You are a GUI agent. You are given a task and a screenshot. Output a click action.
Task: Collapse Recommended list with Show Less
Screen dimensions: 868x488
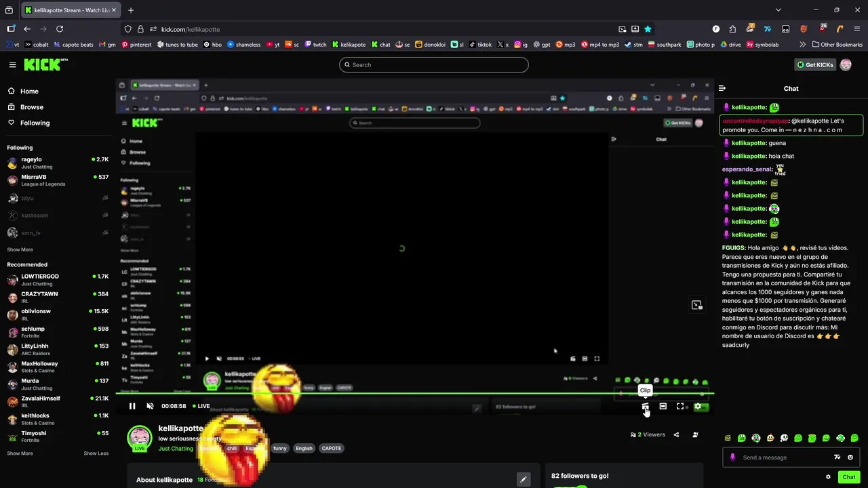click(96, 453)
